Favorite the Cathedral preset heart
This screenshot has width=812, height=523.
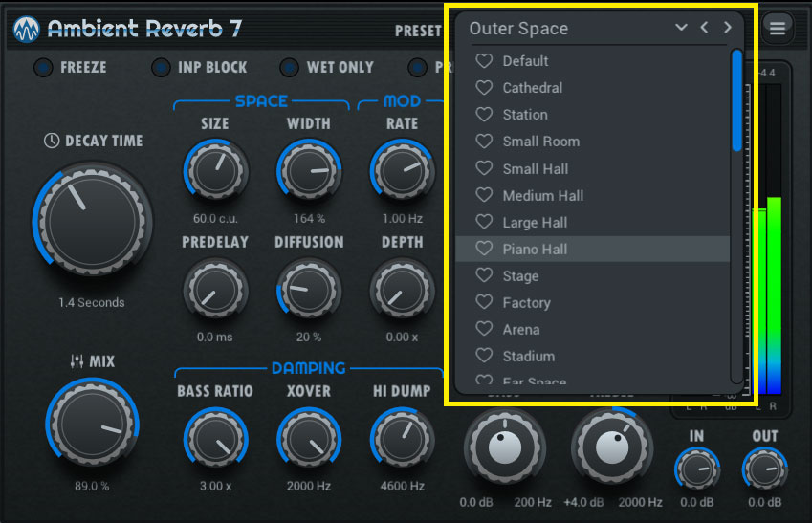pyautogui.click(x=484, y=88)
